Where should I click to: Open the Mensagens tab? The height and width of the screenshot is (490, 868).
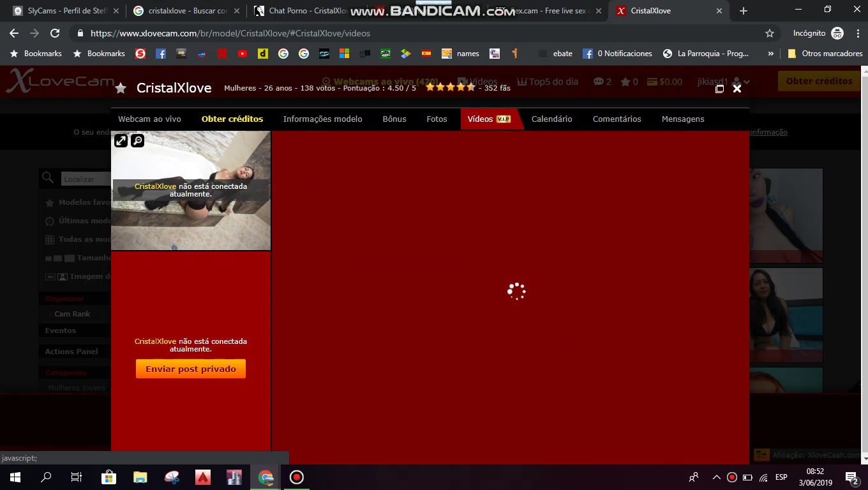click(683, 119)
